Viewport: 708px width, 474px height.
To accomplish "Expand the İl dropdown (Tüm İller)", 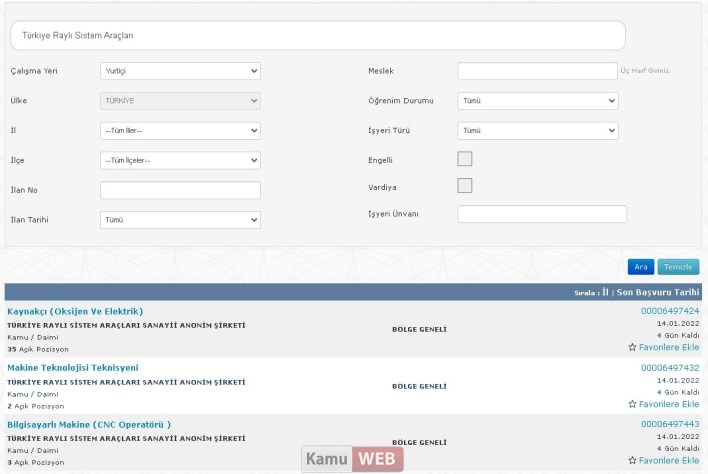I will pos(180,130).
